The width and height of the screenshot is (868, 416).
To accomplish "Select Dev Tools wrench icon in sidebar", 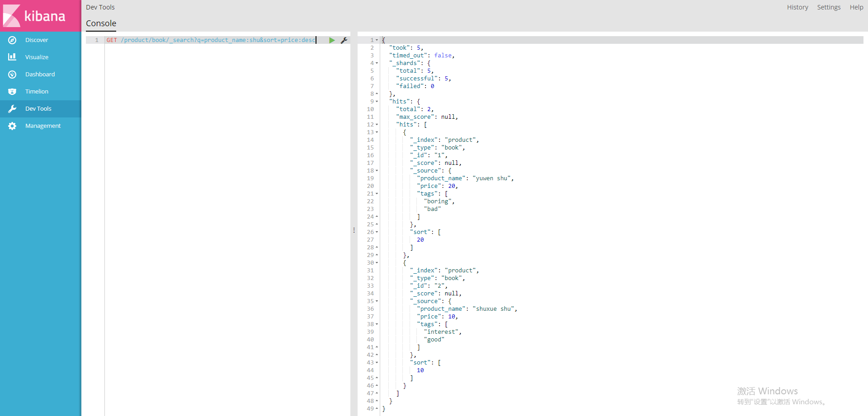I will 12,109.
